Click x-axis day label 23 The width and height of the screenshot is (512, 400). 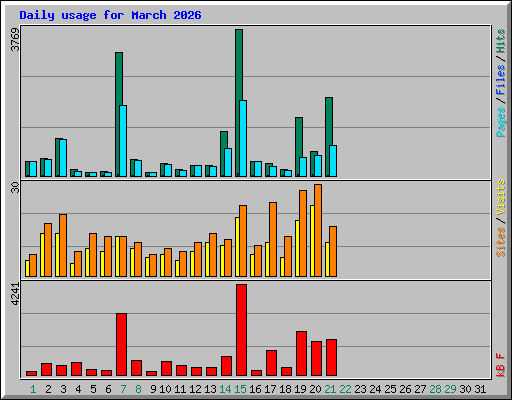coord(360,389)
